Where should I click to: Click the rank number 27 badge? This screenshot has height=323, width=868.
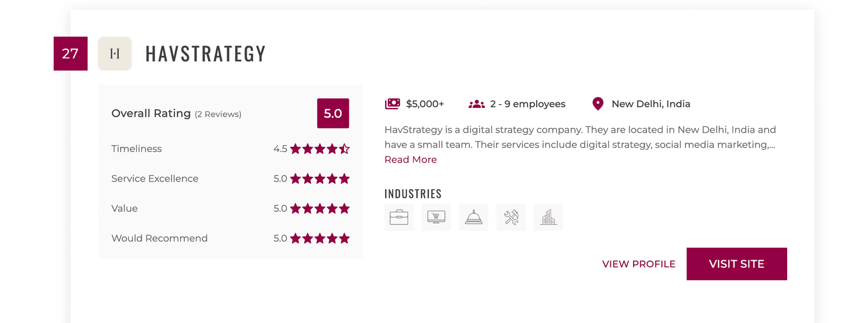pos(71,54)
